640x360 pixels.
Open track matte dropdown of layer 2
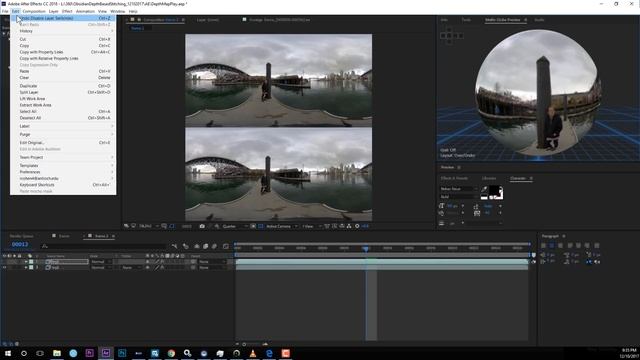coord(131,268)
